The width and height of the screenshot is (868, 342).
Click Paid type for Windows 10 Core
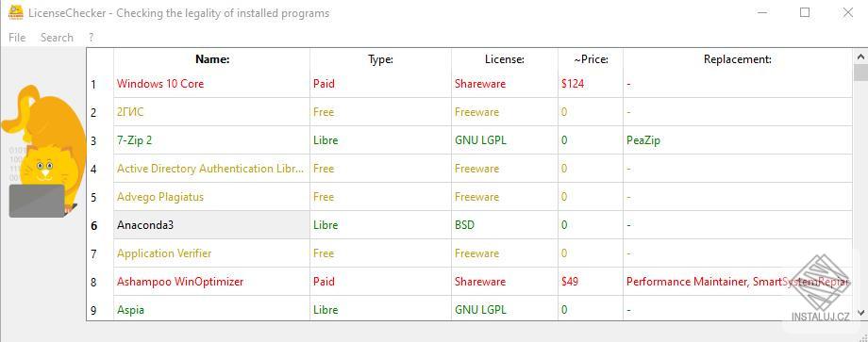point(380,84)
